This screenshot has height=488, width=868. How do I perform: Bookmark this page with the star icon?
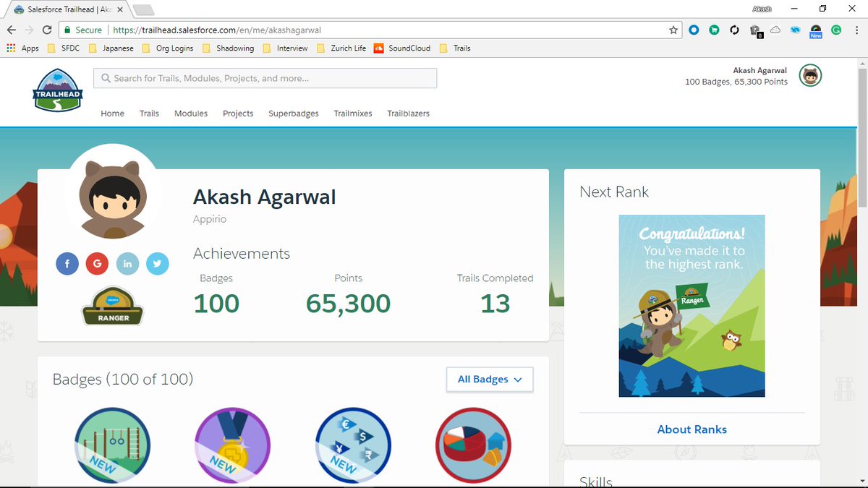point(673,30)
